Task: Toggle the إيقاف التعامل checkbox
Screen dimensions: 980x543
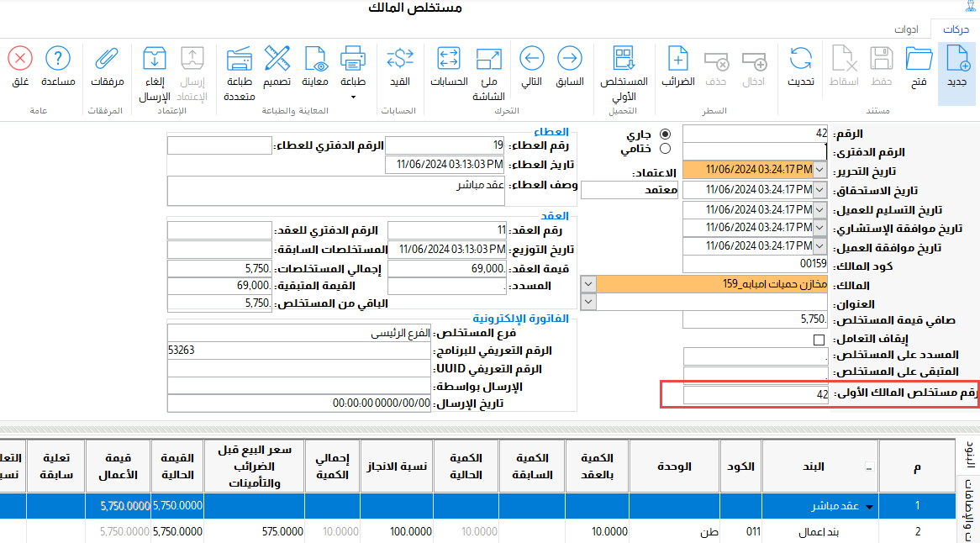Action: (819, 340)
